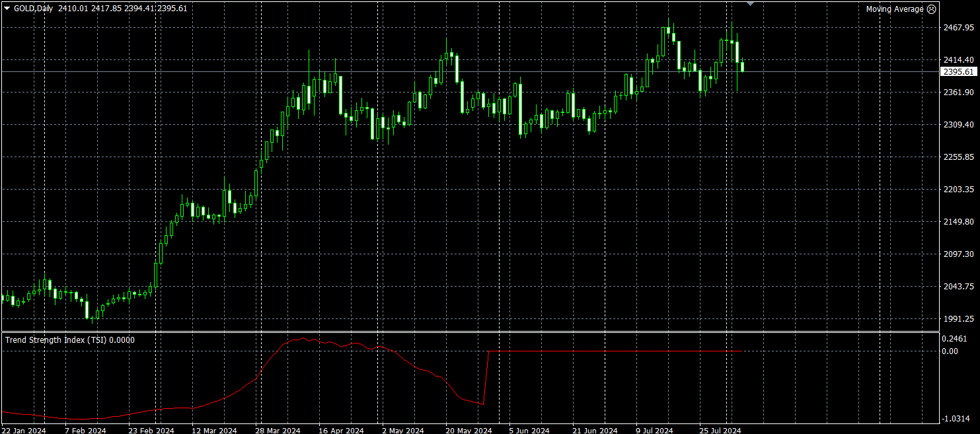Click the 28 Mar 2024 date label
This screenshot has height=434, width=980.
[278, 430]
